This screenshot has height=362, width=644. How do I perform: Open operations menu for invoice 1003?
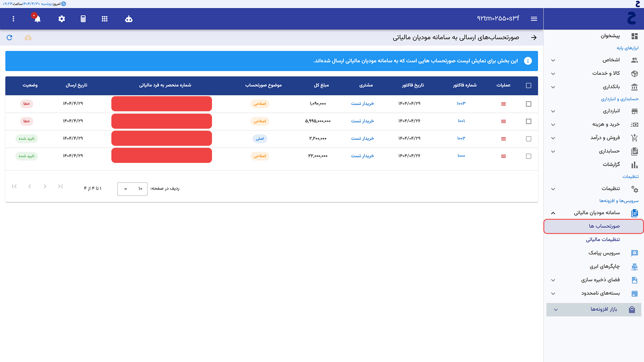pyautogui.click(x=503, y=104)
